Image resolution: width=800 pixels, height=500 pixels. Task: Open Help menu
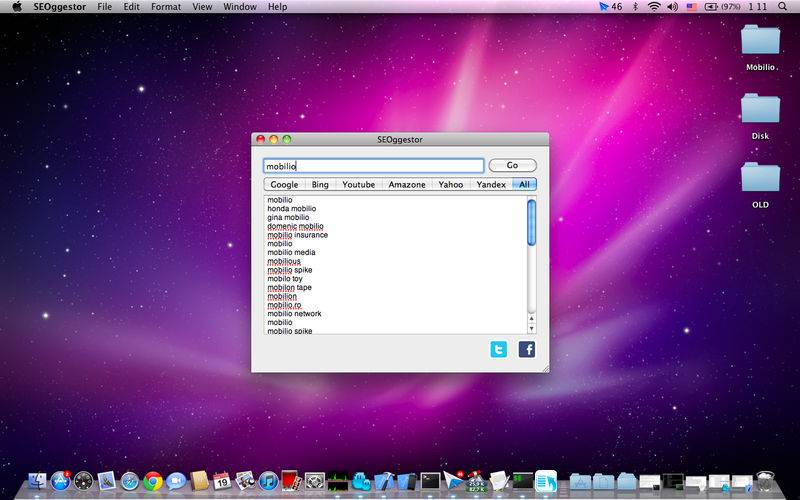click(278, 7)
